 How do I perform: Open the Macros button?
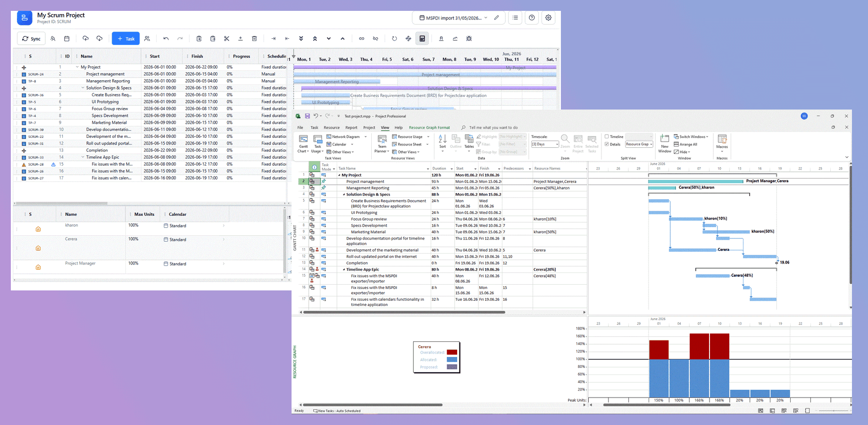(722, 143)
